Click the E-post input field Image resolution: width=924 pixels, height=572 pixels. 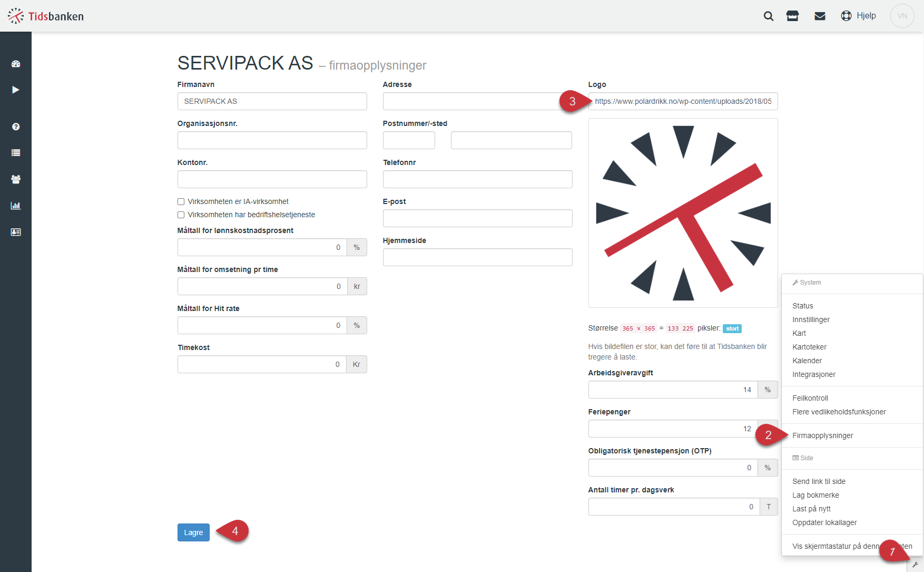pyautogui.click(x=477, y=218)
